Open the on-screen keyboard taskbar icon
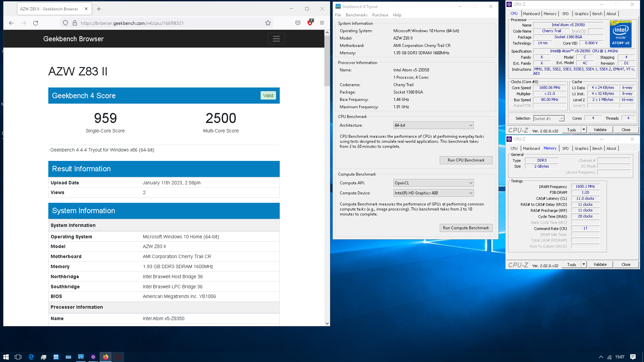 (x=68, y=357)
